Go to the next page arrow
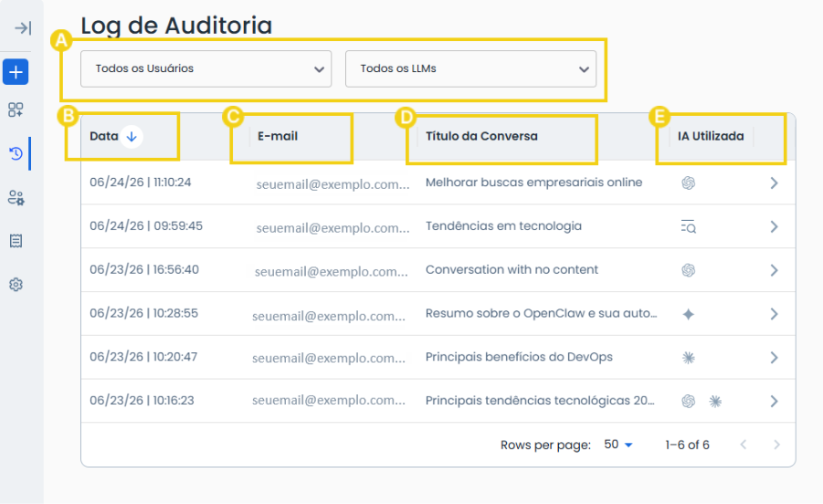The width and height of the screenshot is (823, 504). point(776,445)
